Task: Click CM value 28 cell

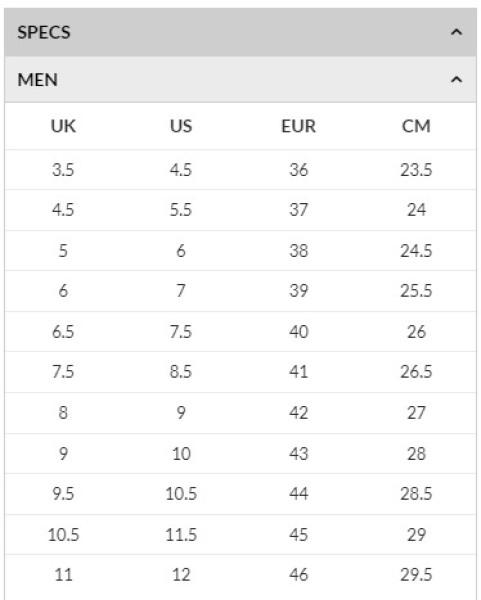Action: click(416, 453)
